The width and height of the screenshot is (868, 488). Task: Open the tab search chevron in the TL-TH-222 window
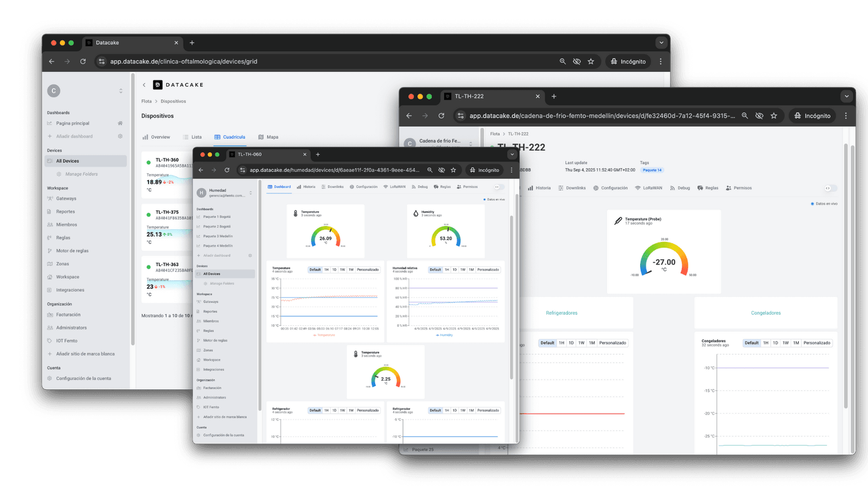pos(847,96)
